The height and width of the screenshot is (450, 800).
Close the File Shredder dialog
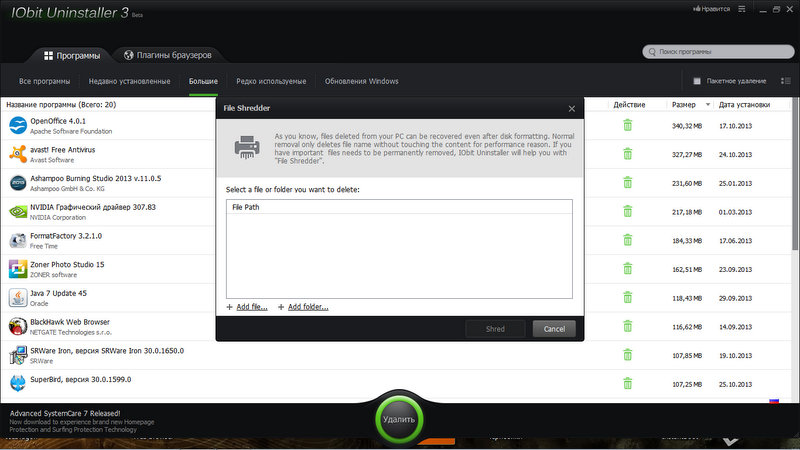click(x=571, y=109)
